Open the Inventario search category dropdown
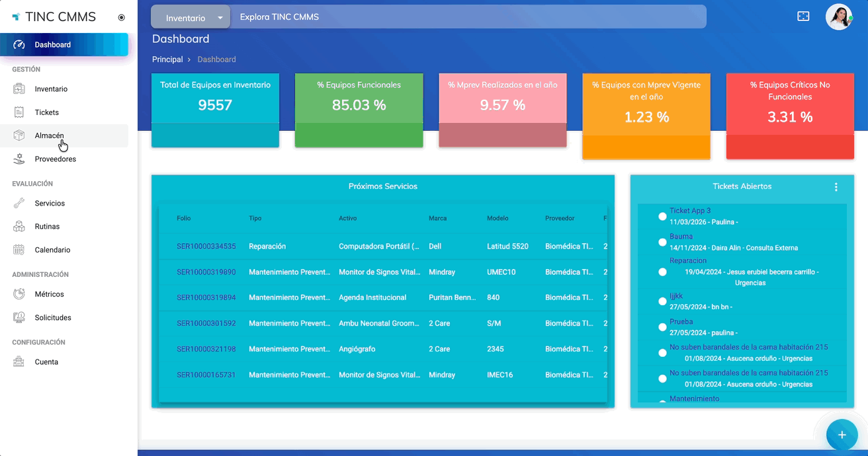Viewport: 868px width, 456px height. tap(191, 18)
